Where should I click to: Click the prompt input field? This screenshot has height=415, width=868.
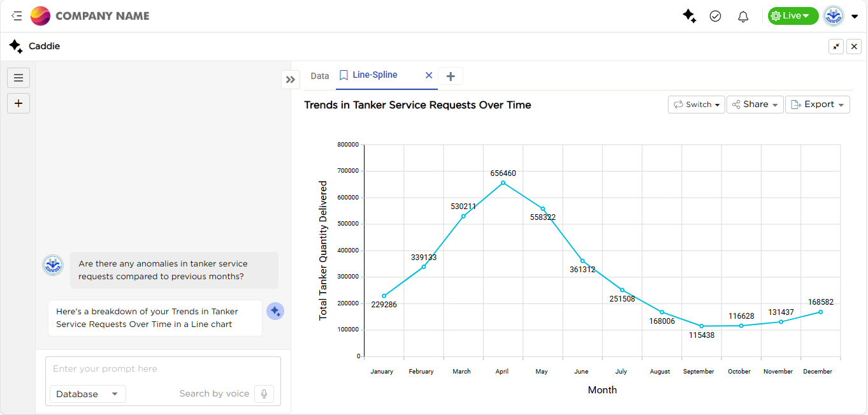[163, 369]
